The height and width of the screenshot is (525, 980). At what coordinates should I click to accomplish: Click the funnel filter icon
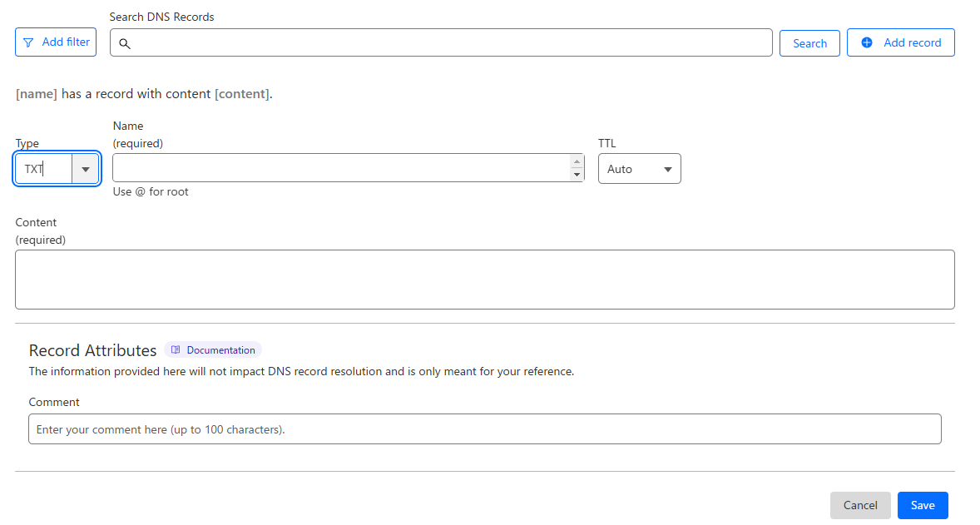pos(28,42)
